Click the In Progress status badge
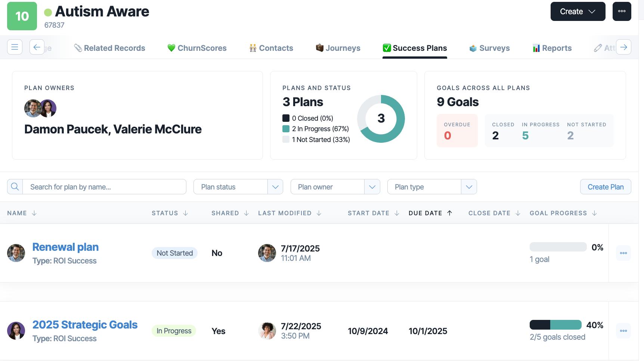The image size is (644, 361). pyautogui.click(x=174, y=331)
